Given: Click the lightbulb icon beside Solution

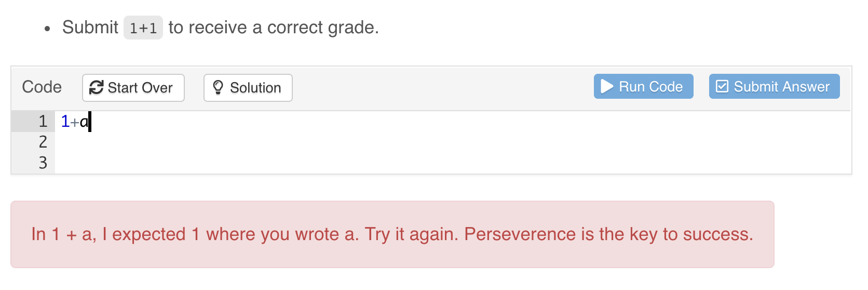Looking at the screenshot, I should tap(218, 88).
